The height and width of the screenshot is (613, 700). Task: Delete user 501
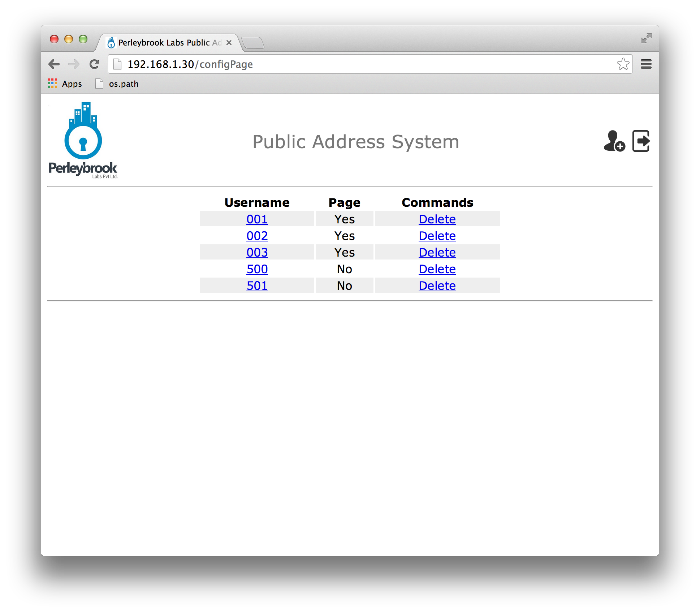click(x=437, y=286)
